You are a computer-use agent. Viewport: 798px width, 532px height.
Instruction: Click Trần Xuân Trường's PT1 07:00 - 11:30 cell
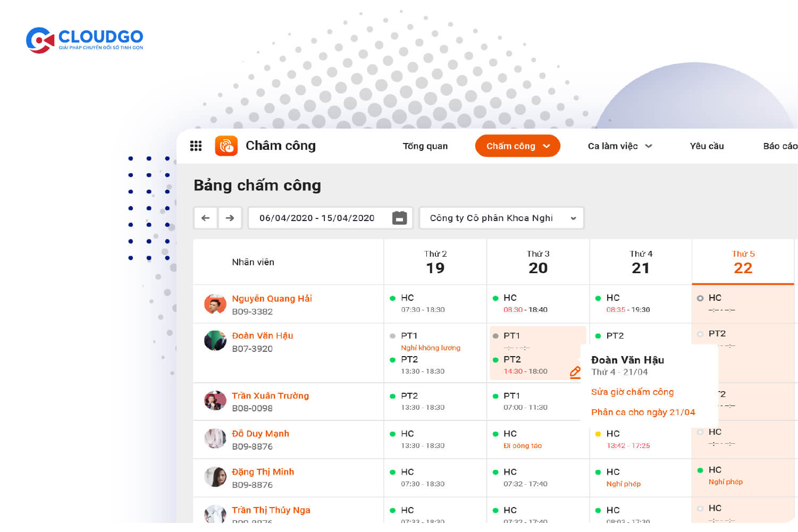coord(538,401)
